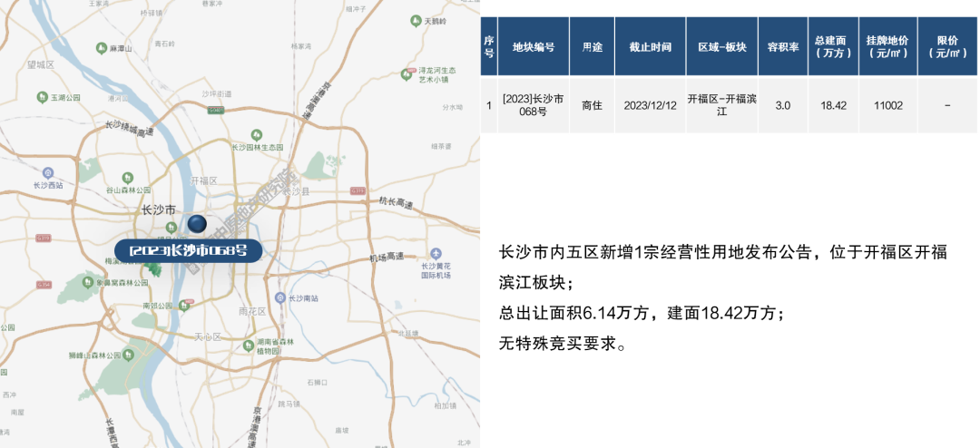This screenshot has width=980, height=448.
Task: Select the 跳马镇 town label
Action: (289, 404)
